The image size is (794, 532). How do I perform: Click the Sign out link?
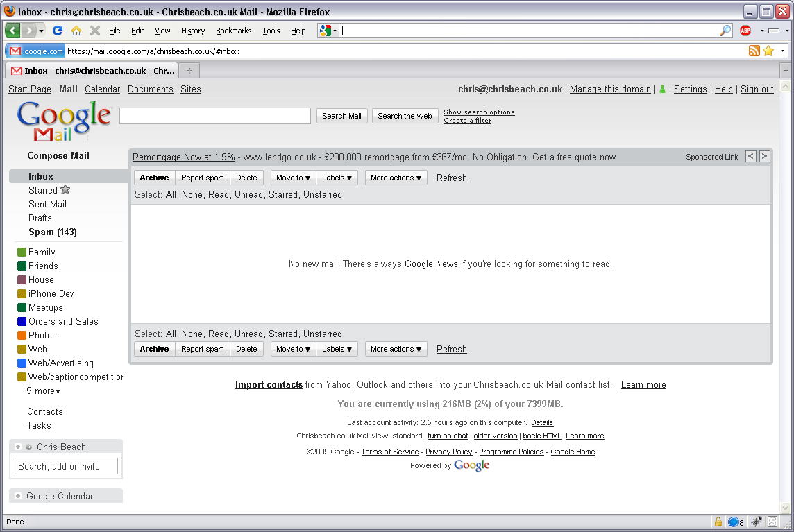pyautogui.click(x=757, y=89)
